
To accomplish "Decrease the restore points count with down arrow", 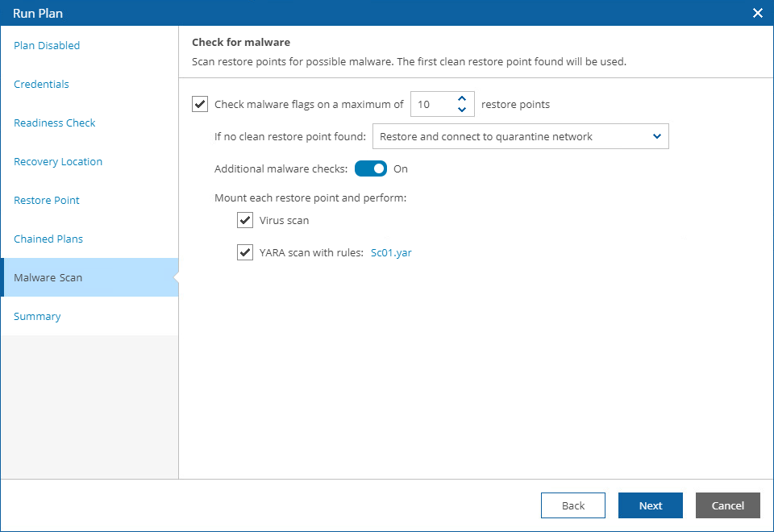I will click(x=462, y=110).
